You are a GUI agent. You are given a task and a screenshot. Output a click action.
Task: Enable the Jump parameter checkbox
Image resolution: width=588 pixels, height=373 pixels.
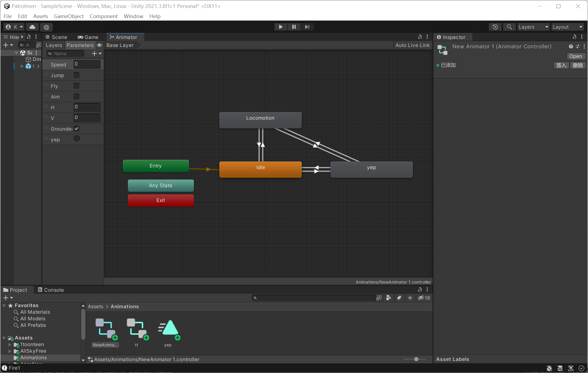click(x=77, y=75)
